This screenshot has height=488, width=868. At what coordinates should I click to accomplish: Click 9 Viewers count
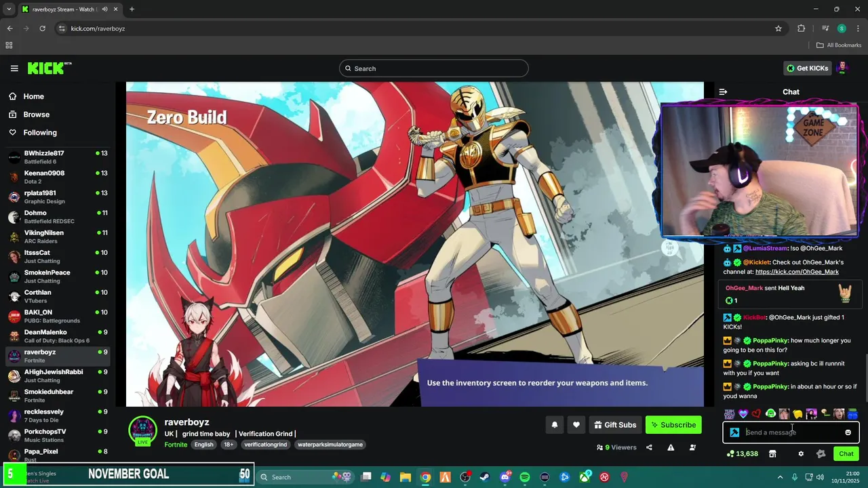616,447
